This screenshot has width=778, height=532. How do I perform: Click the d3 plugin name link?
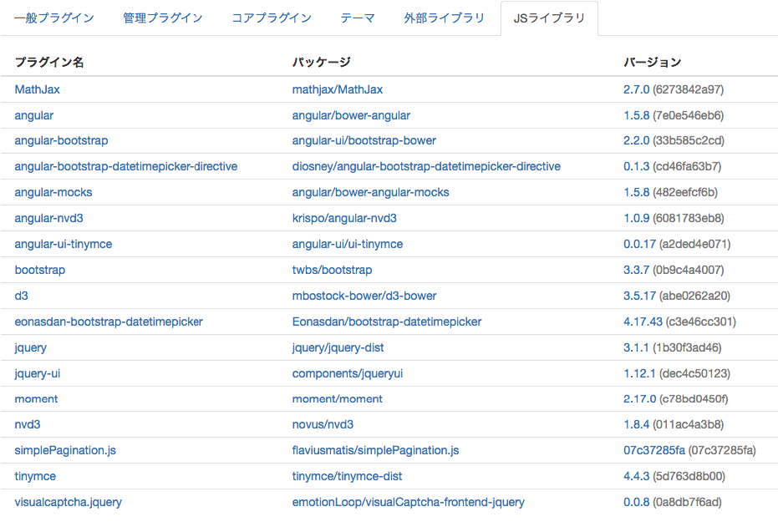(22, 296)
